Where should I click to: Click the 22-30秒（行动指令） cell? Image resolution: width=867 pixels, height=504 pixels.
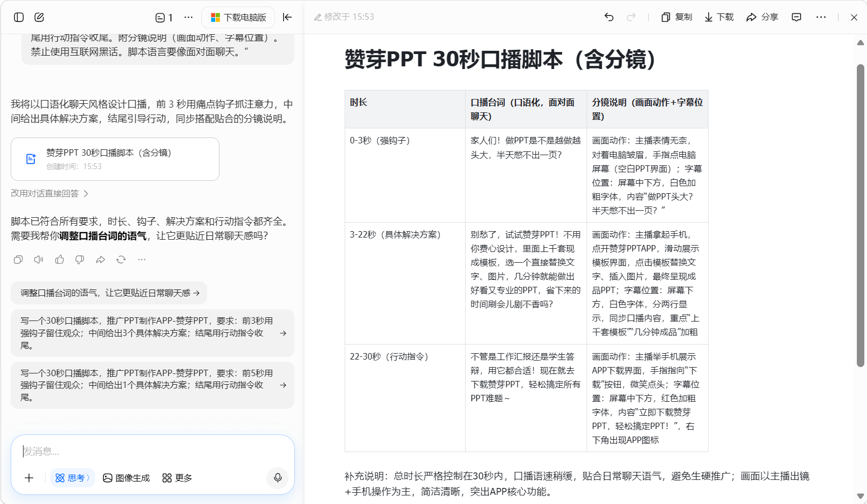405,398
